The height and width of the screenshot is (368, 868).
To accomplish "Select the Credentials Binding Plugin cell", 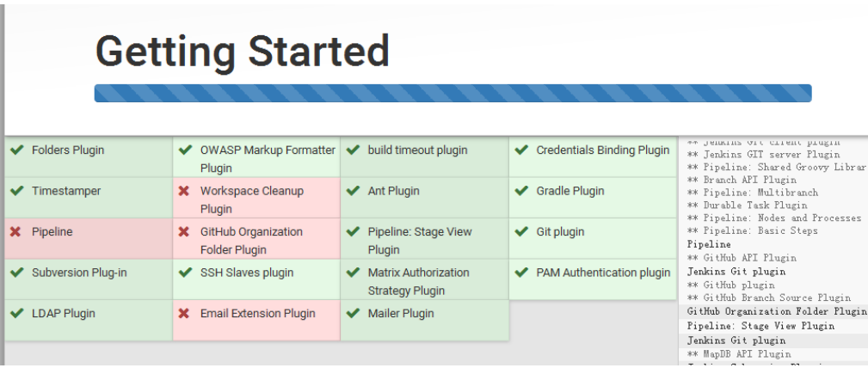I will click(x=593, y=157).
